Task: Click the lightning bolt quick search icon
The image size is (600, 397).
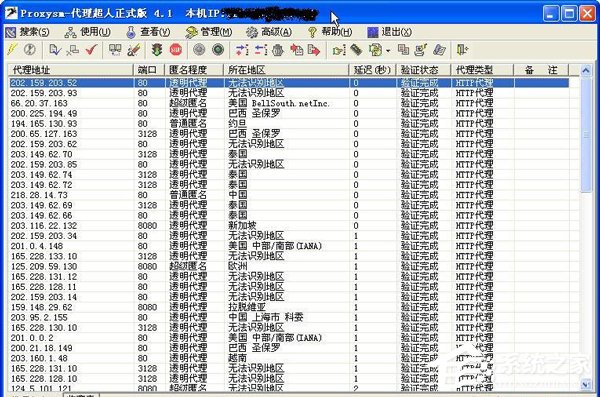Action: (x=12, y=50)
